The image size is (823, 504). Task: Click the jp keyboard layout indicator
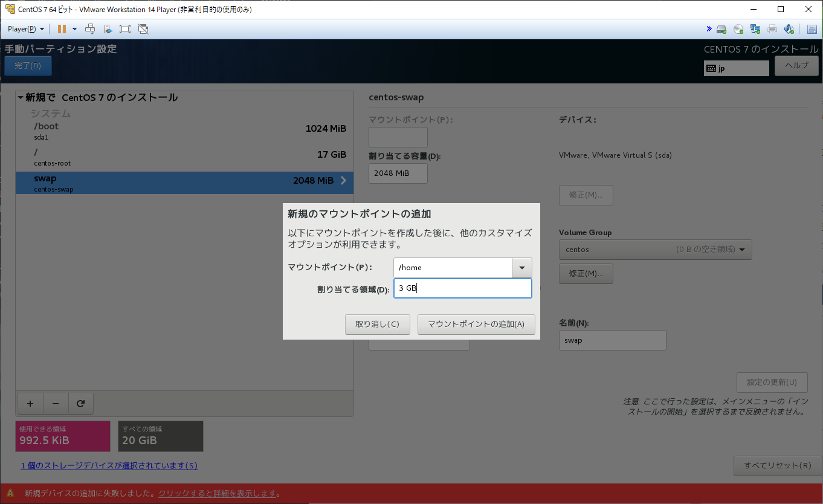coord(737,68)
